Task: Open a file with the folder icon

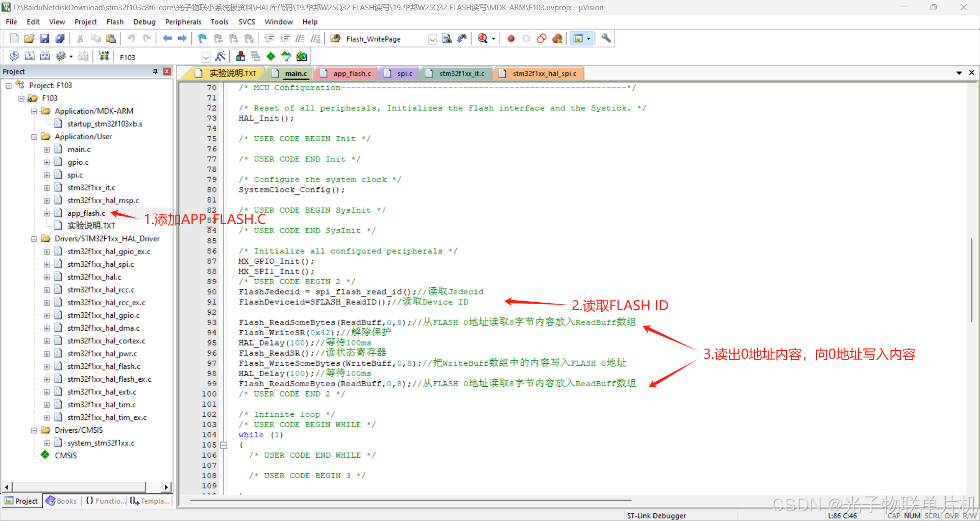Action: click(x=30, y=39)
